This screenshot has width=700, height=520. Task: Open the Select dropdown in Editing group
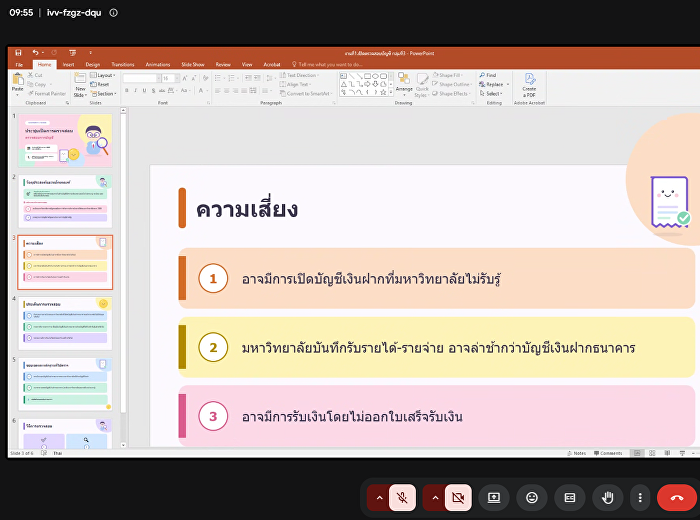click(491, 94)
